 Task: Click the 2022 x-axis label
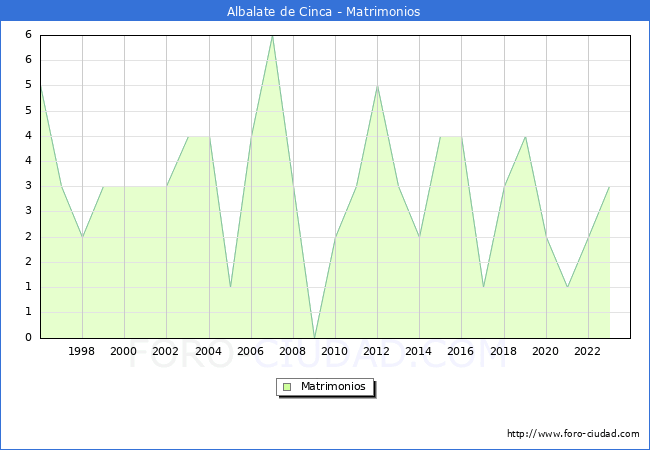pyautogui.click(x=587, y=351)
